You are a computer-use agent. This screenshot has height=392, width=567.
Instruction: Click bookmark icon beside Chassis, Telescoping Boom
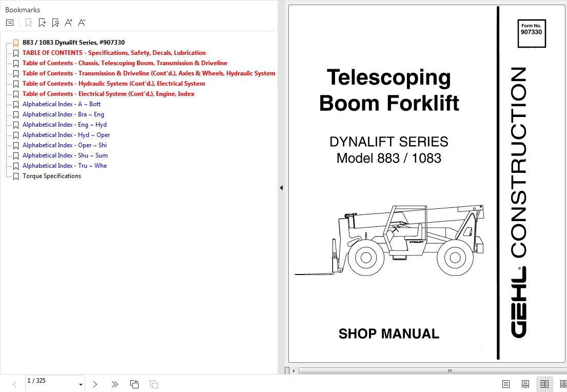click(16, 63)
